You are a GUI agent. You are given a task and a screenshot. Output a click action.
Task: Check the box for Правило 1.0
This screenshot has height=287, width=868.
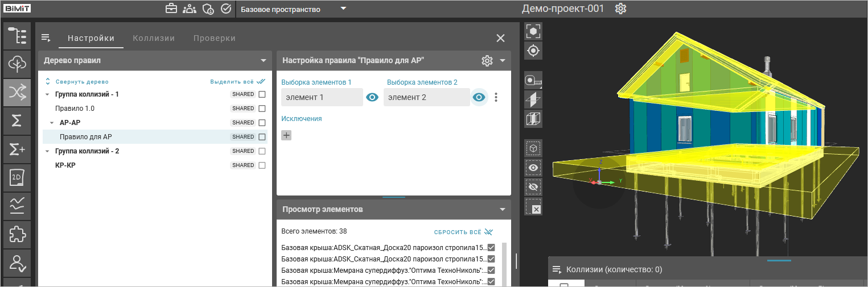[x=262, y=109]
